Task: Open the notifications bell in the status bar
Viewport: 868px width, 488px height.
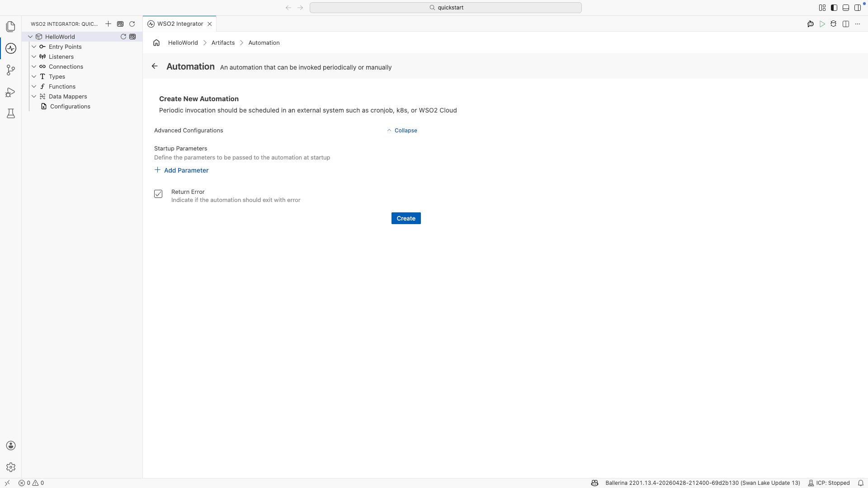Action: coord(861,483)
